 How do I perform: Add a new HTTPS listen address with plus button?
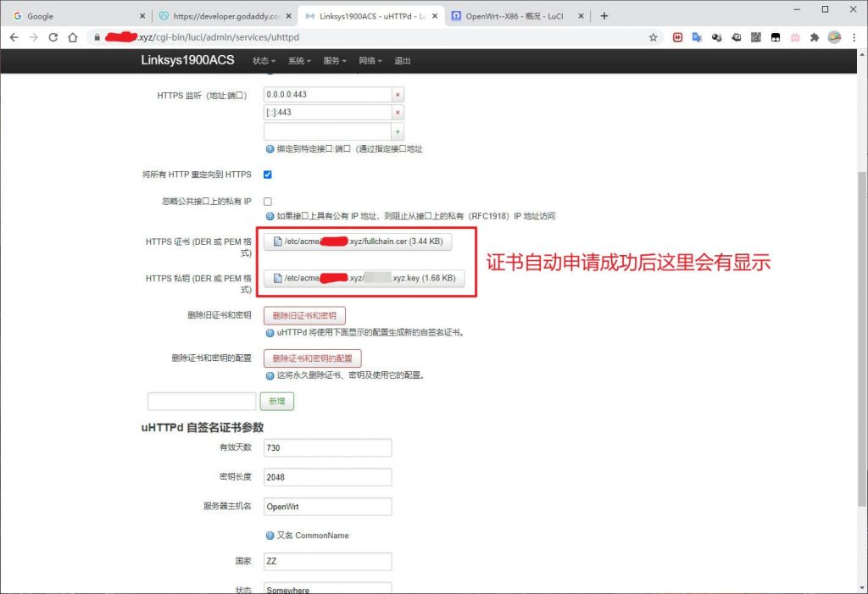[398, 131]
